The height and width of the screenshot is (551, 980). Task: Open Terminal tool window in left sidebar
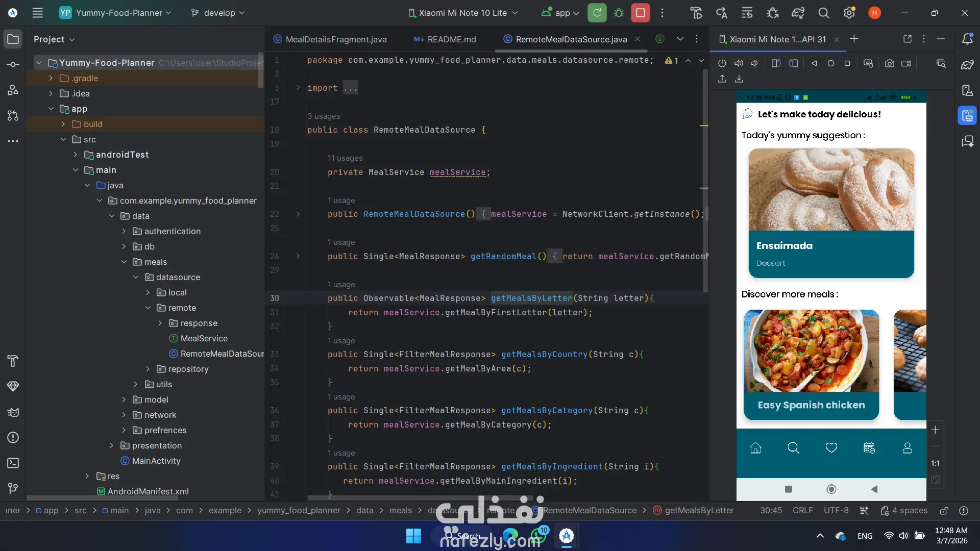pyautogui.click(x=13, y=463)
